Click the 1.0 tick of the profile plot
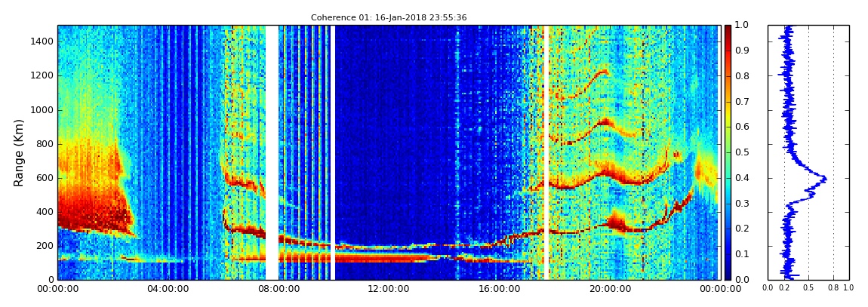This screenshot has height=307, width=868. [x=849, y=287]
